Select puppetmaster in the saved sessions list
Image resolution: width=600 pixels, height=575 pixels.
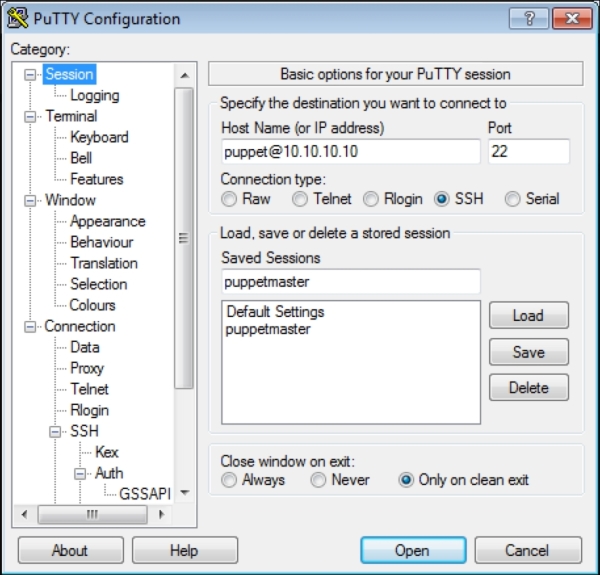[x=268, y=329]
